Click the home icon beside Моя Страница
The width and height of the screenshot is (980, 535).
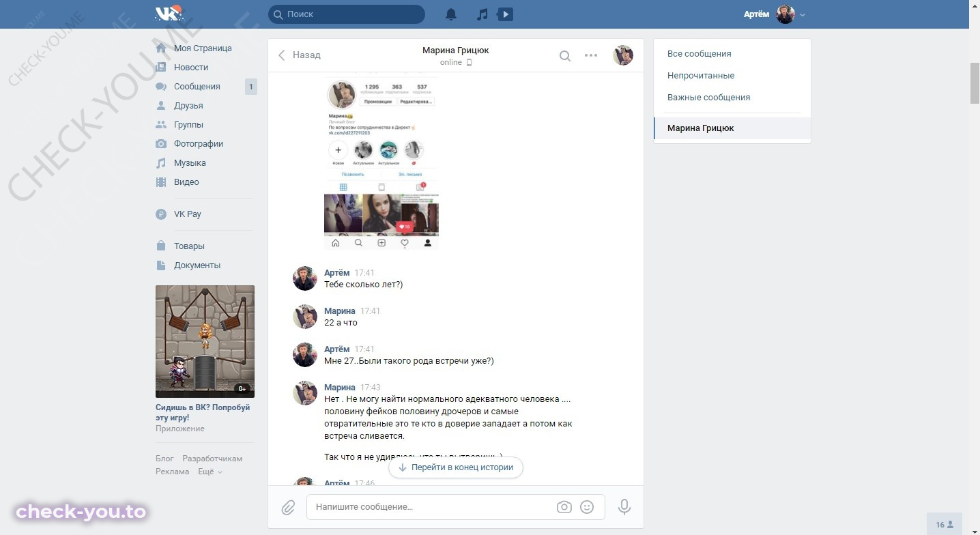161,48
